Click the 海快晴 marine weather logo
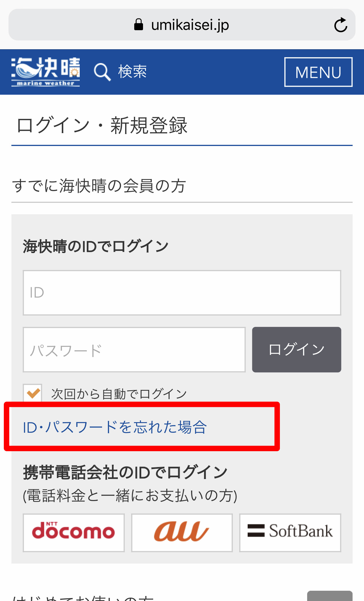 (45, 72)
